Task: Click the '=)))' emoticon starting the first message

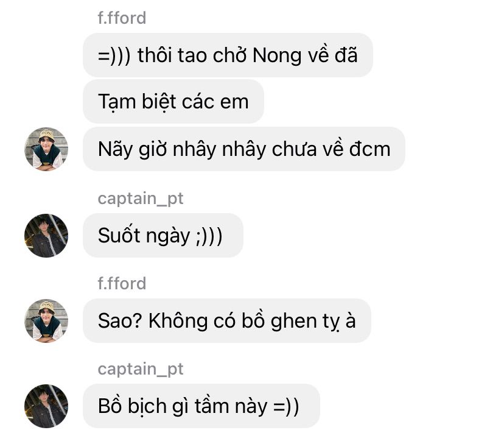Action: point(114,55)
